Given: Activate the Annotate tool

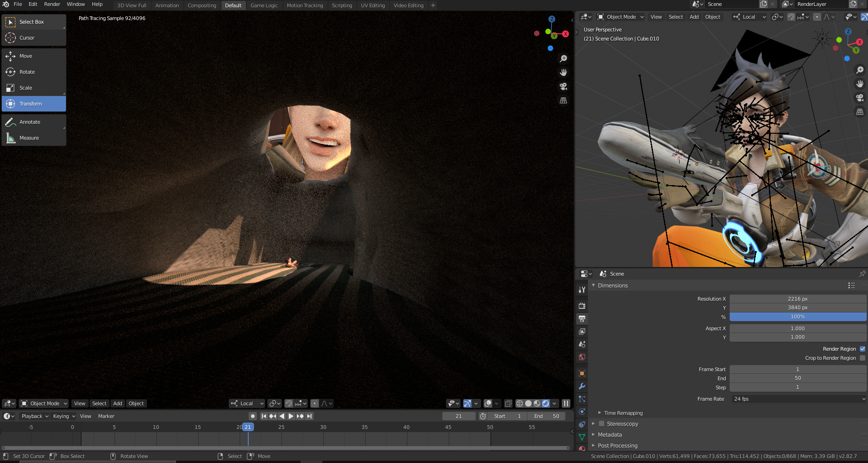Looking at the screenshot, I should pyautogui.click(x=34, y=122).
